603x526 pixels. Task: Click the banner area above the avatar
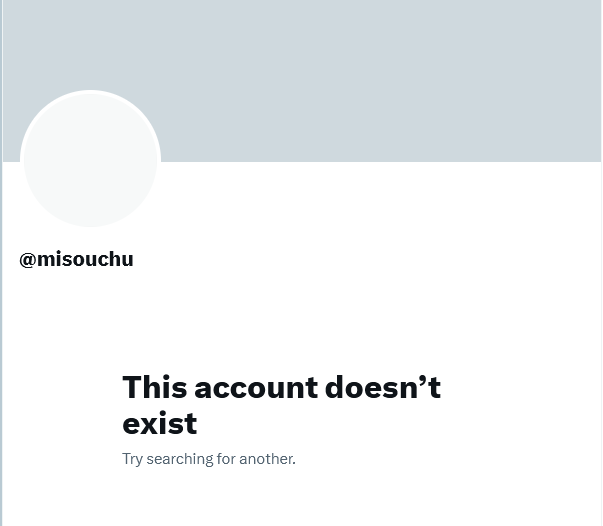(90, 44)
